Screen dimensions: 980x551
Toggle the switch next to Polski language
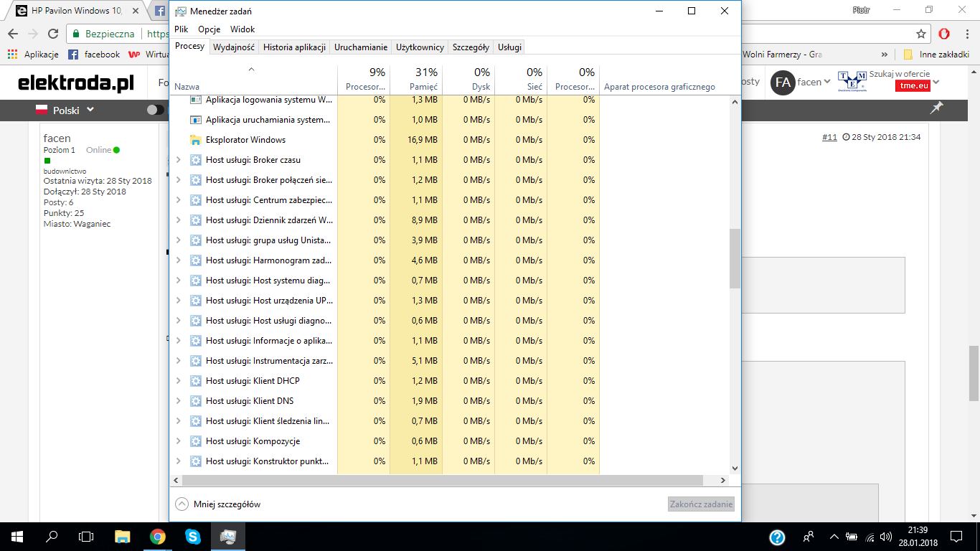156,110
